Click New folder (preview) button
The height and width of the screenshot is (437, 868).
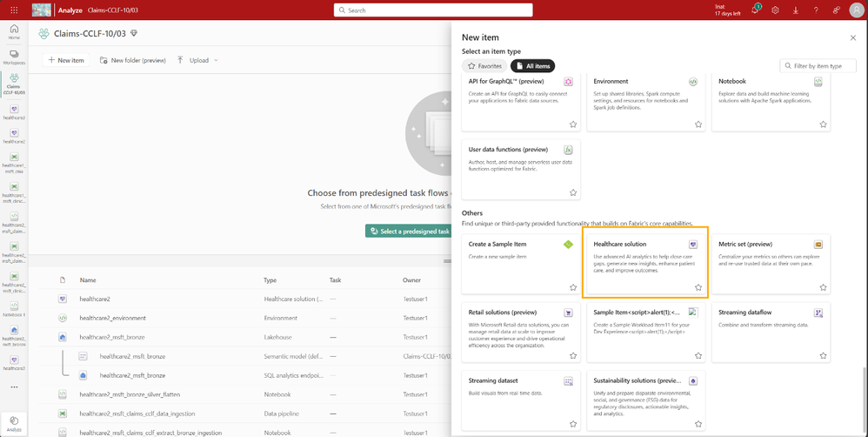click(x=133, y=60)
